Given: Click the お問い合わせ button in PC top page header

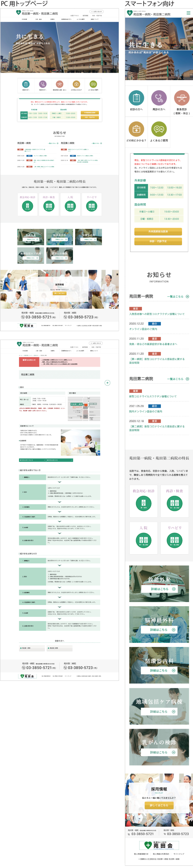Looking at the screenshot, I should tap(97, 12).
